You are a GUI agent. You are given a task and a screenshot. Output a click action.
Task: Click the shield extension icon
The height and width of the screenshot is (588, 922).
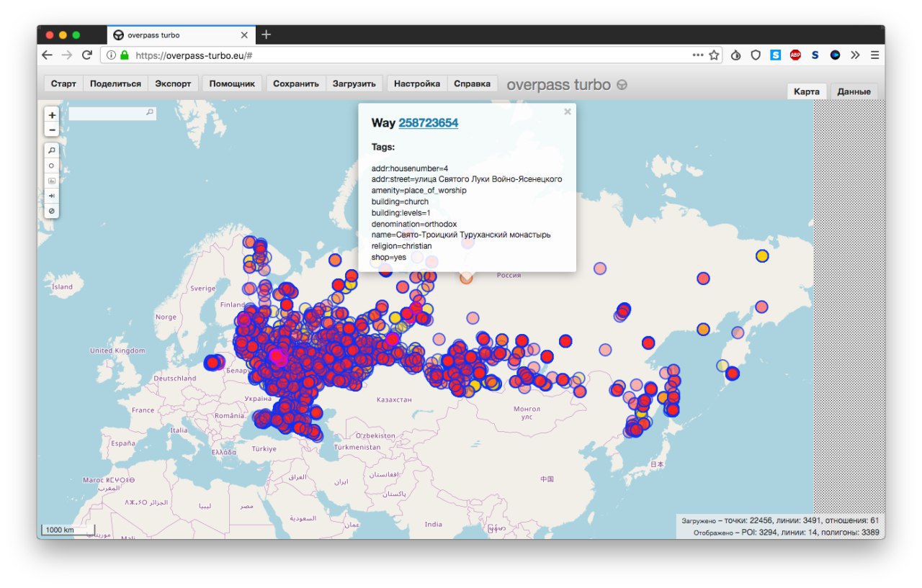(756, 55)
